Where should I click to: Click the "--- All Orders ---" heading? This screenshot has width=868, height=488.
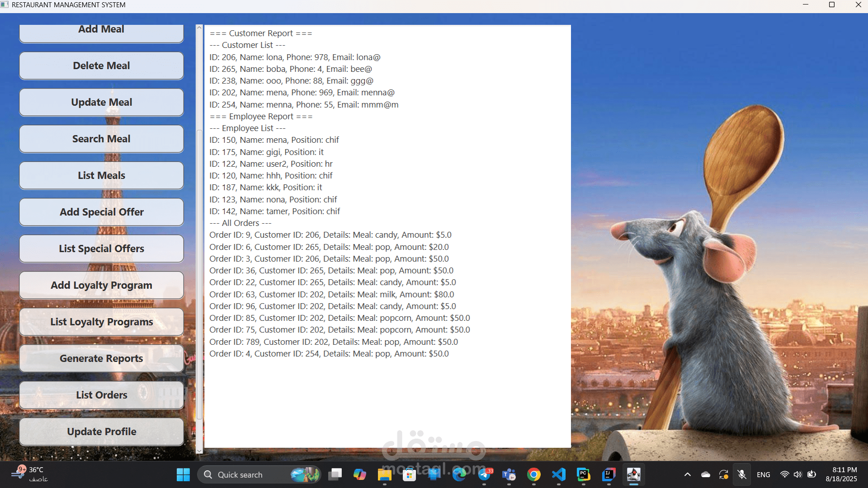[x=241, y=223]
